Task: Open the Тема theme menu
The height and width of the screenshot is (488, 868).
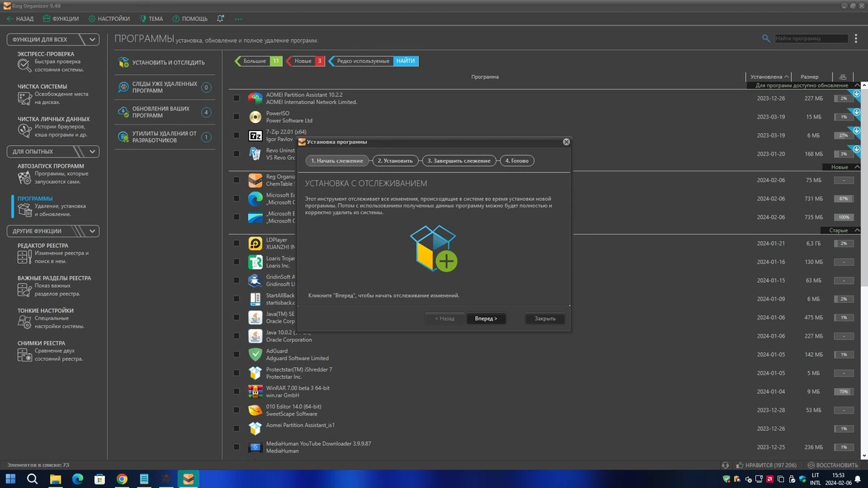Action: (151, 19)
